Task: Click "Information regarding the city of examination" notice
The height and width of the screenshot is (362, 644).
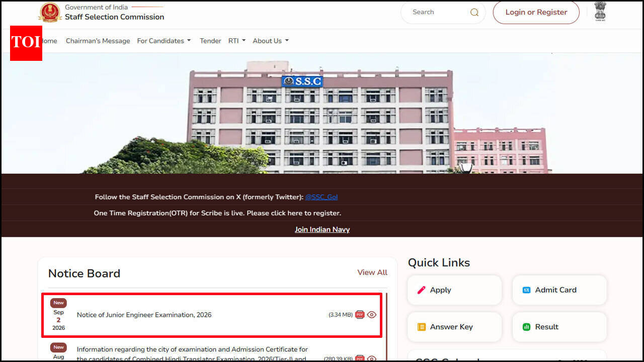Action: tap(192, 354)
